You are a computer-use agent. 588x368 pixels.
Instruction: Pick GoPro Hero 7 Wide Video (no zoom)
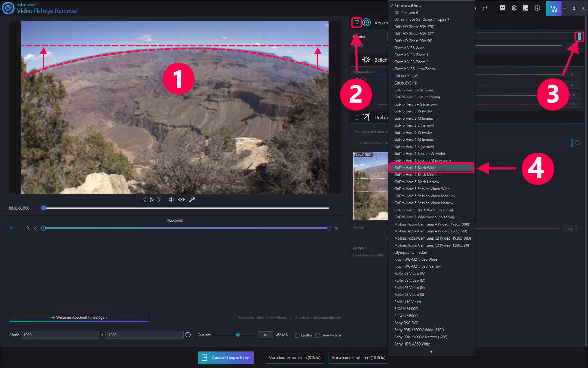point(431,217)
